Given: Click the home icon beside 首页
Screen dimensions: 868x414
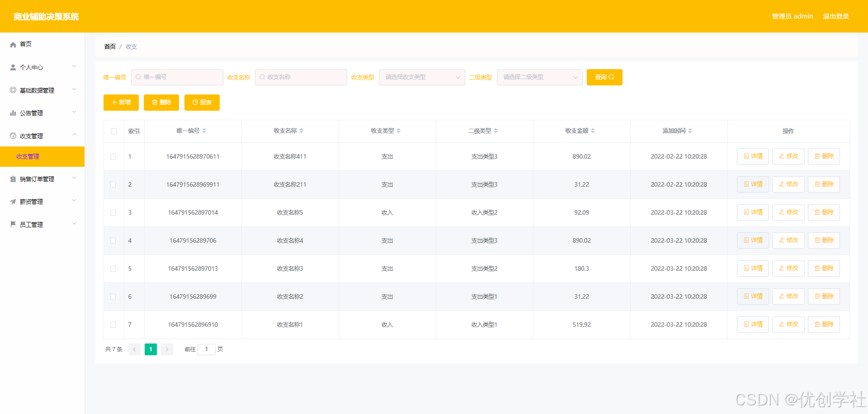Looking at the screenshot, I should pos(13,44).
